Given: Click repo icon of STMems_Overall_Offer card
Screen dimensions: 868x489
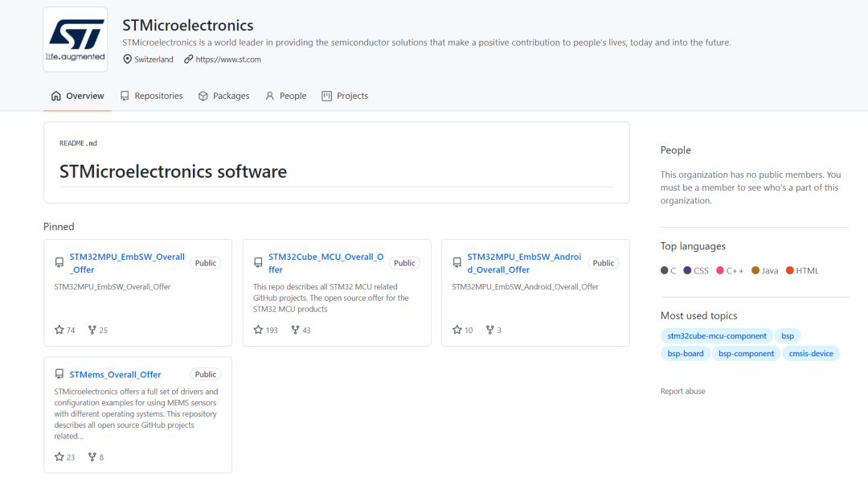Looking at the screenshot, I should pos(59,374).
